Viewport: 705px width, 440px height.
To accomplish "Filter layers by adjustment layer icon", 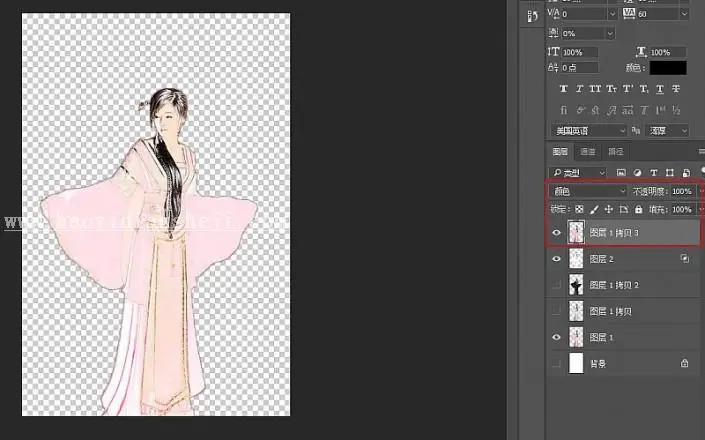I will click(637, 173).
